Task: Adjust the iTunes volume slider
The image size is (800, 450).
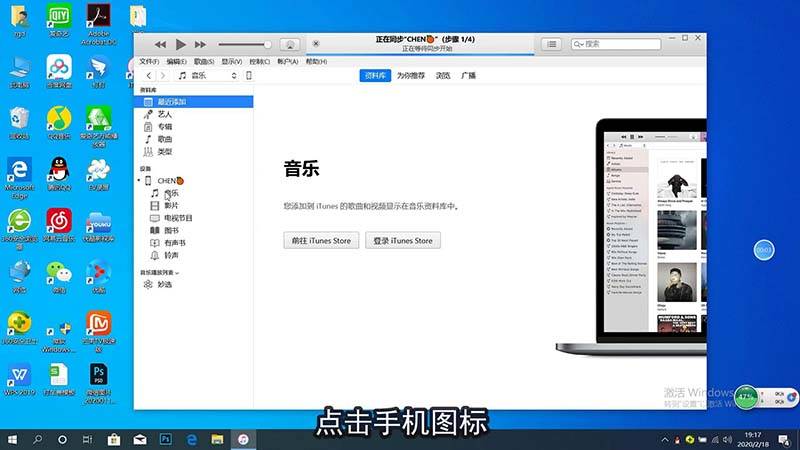Action: pyautogui.click(x=244, y=44)
